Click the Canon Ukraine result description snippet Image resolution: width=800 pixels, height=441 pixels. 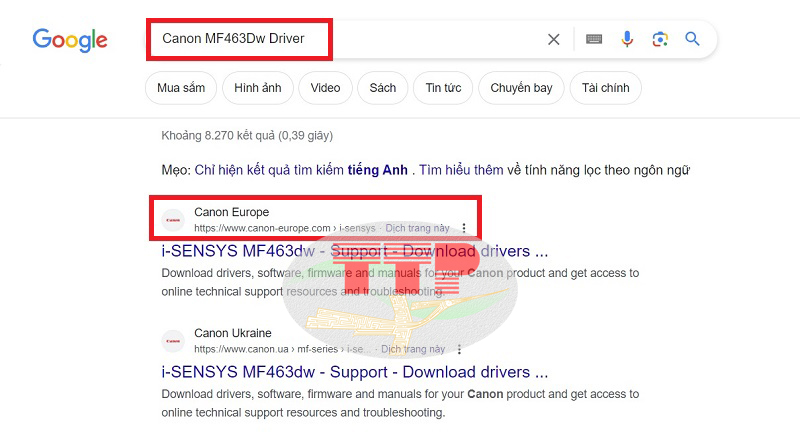pos(400,403)
